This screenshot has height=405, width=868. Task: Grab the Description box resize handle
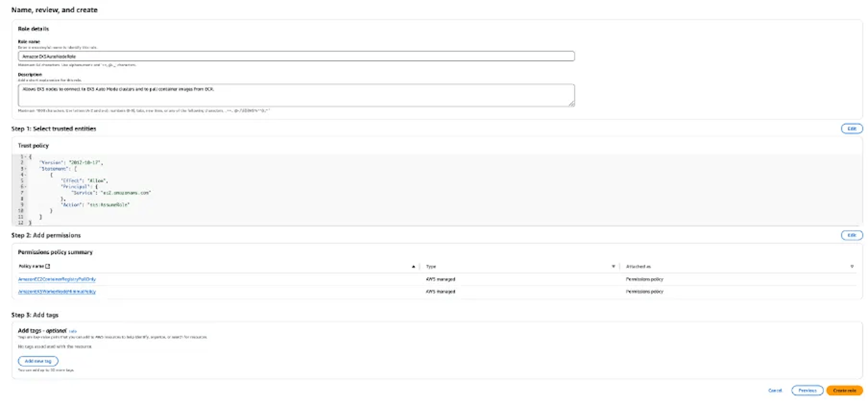[x=571, y=104]
